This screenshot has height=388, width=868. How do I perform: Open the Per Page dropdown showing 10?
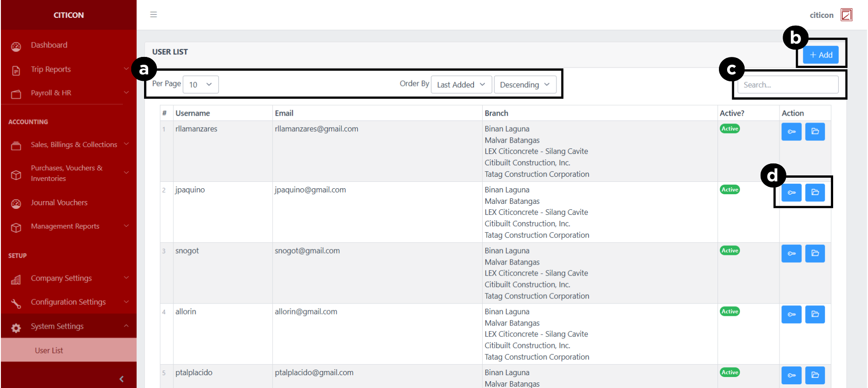point(200,84)
